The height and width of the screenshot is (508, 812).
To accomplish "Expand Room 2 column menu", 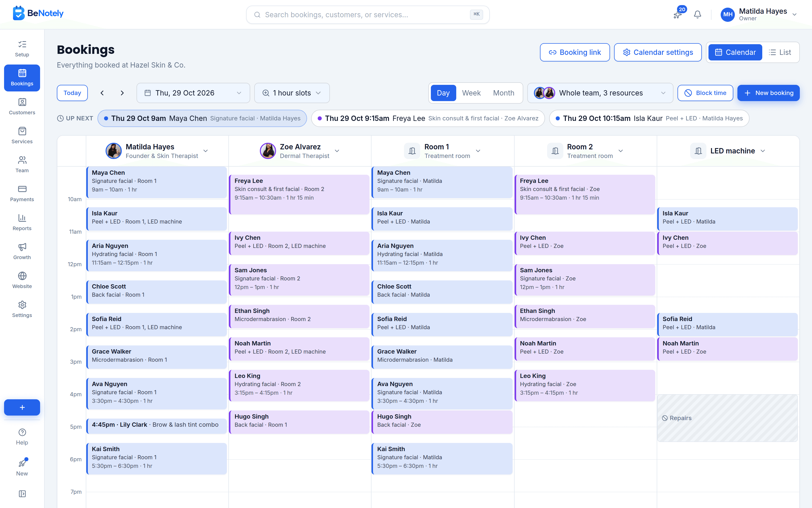I will 621,151.
